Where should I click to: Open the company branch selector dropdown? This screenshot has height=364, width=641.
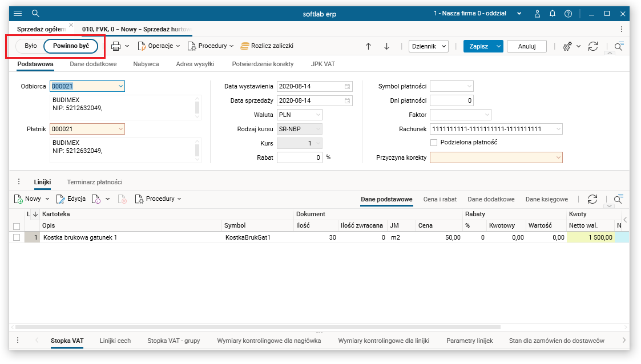[x=519, y=14]
